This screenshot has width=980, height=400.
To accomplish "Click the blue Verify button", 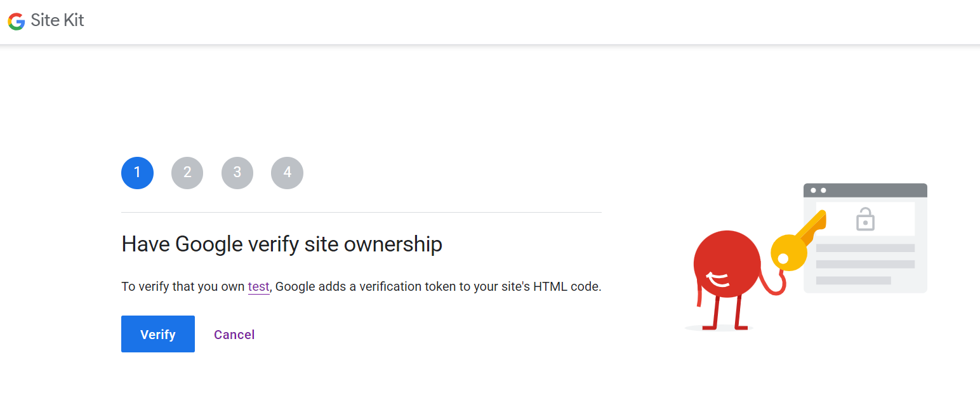I will (158, 334).
